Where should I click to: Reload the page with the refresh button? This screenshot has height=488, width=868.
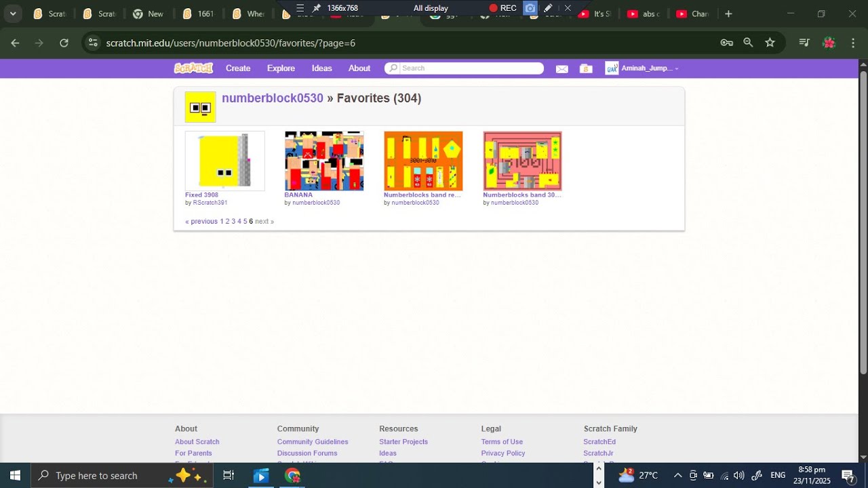(64, 43)
